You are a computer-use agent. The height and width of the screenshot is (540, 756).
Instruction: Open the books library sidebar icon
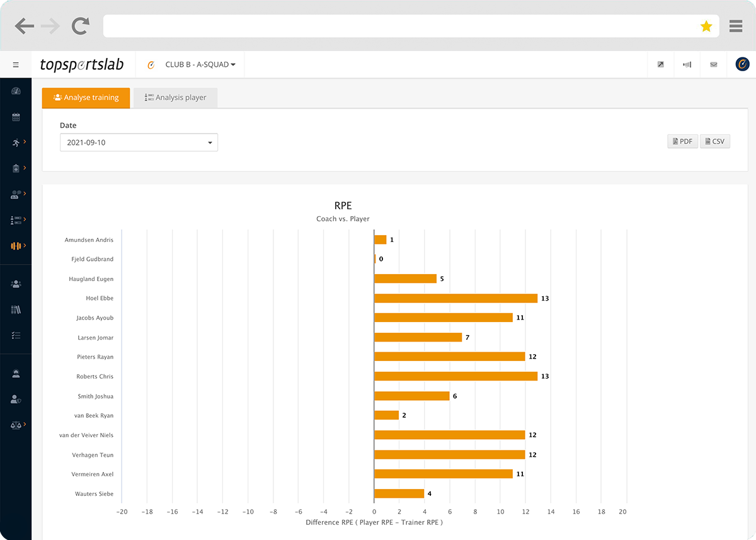point(16,309)
